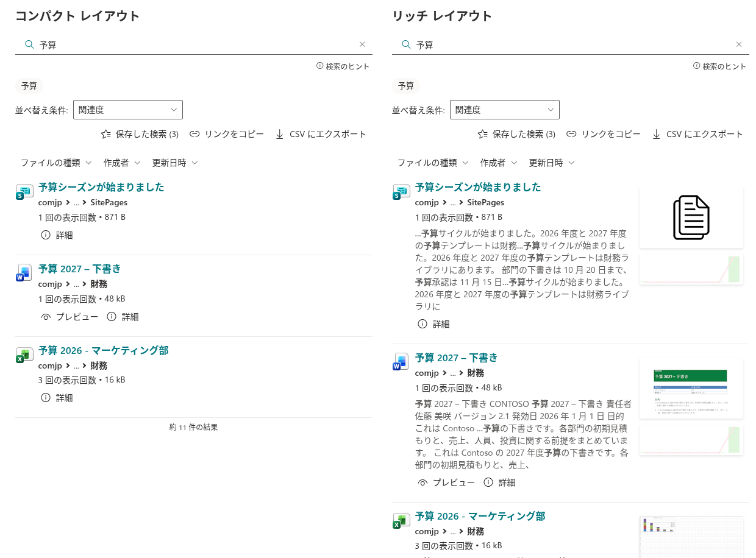Click Word file icon of compact 予算 2027 result
756x558 pixels.
(24, 274)
